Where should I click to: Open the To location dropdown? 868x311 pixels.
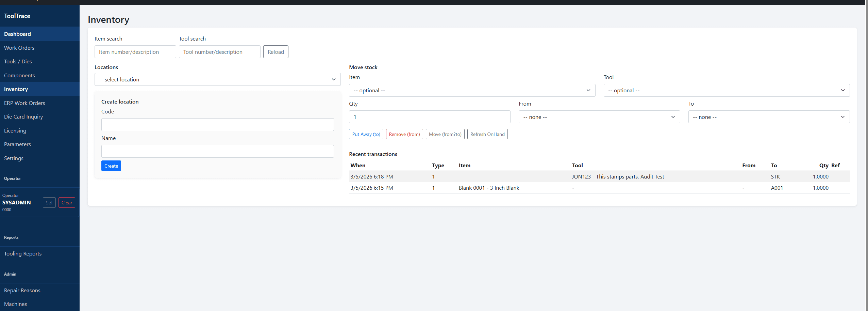pyautogui.click(x=769, y=117)
